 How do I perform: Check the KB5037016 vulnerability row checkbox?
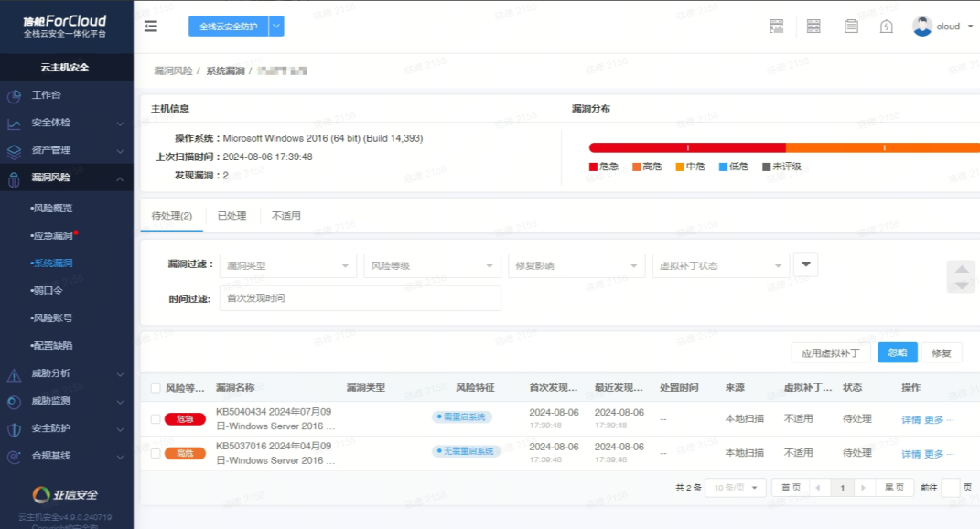pos(156,453)
